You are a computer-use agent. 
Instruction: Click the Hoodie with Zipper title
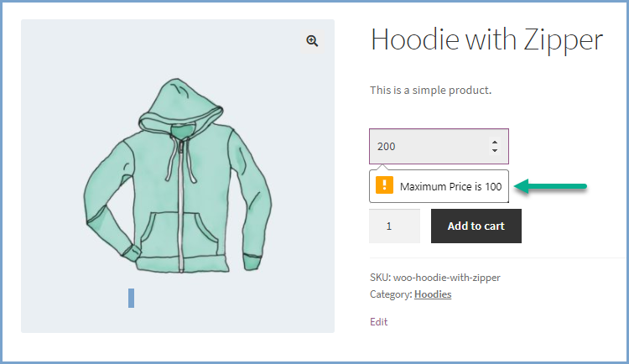tap(486, 40)
